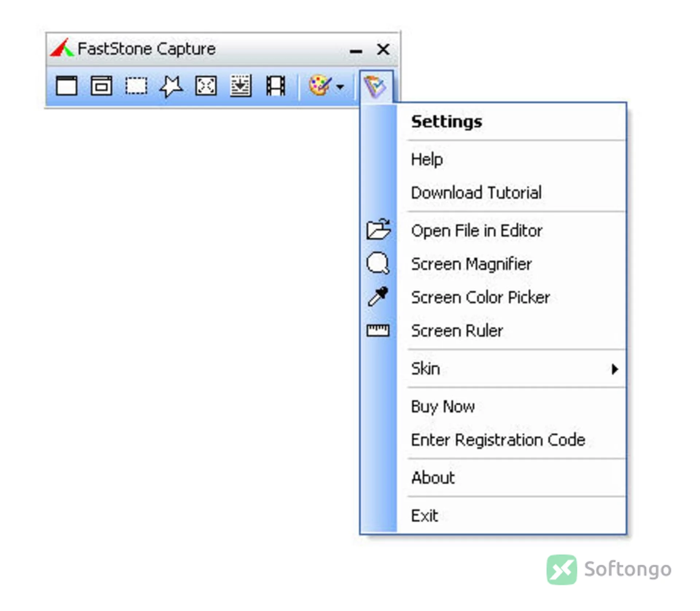This screenshot has width=700, height=611.
Task: Toggle the settings menu toolbar button
Action: (x=376, y=86)
